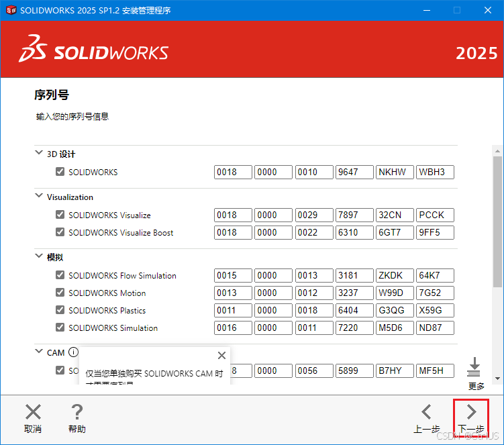This screenshot has height=445, width=504.
Task: Click the scrollbar down arrow
Action: point(497,379)
